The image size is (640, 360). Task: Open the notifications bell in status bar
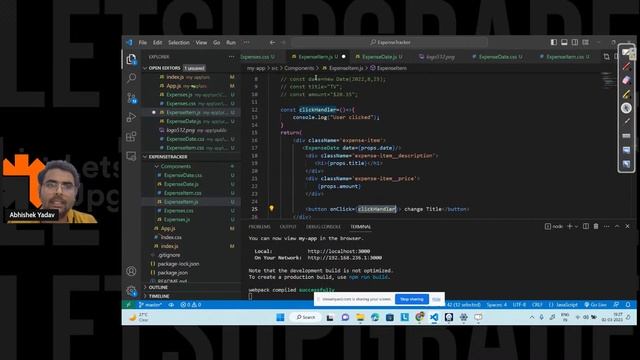coord(628,305)
